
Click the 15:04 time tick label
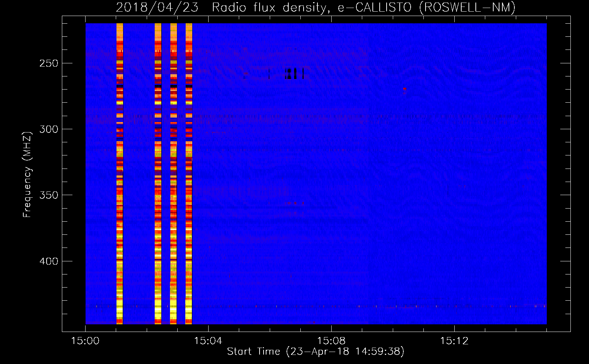pyautogui.click(x=208, y=341)
